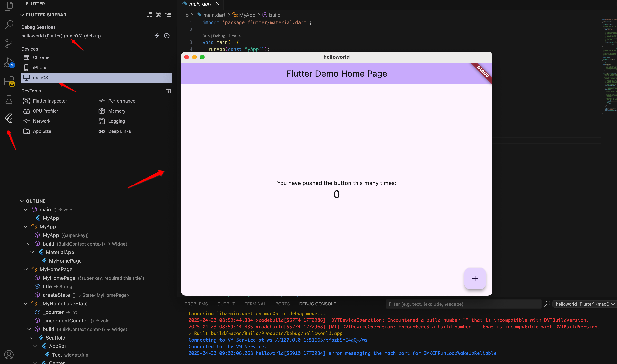
Task: Open the Testing flask view
Action: [9, 99]
